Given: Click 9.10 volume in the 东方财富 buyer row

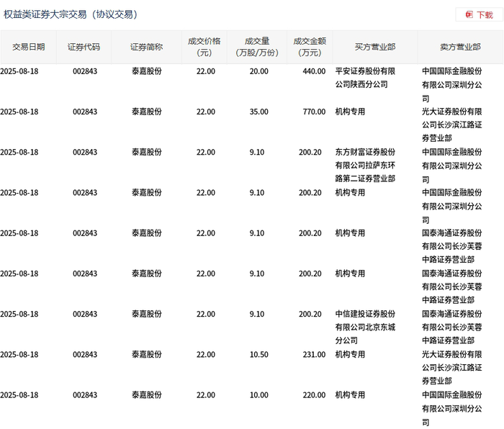Looking at the screenshot, I should 257,153.
